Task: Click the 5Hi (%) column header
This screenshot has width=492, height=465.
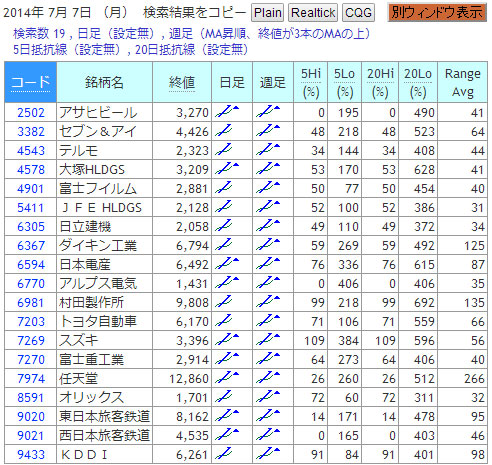Action: (x=311, y=82)
